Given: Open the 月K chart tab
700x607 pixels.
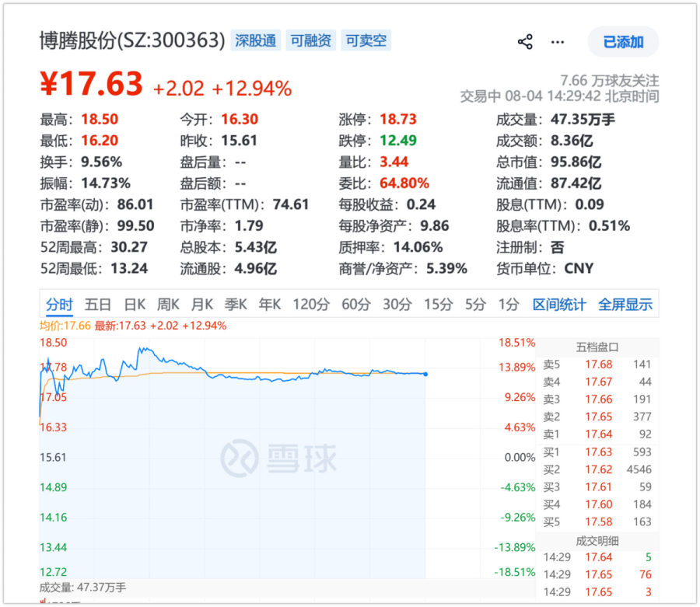Looking at the screenshot, I should 201,305.
